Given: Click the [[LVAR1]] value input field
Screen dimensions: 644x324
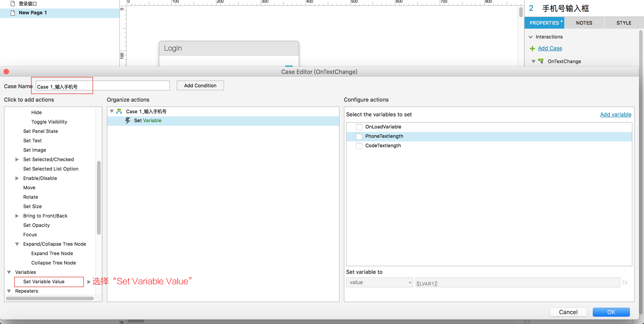Looking at the screenshot, I should pos(517,282).
